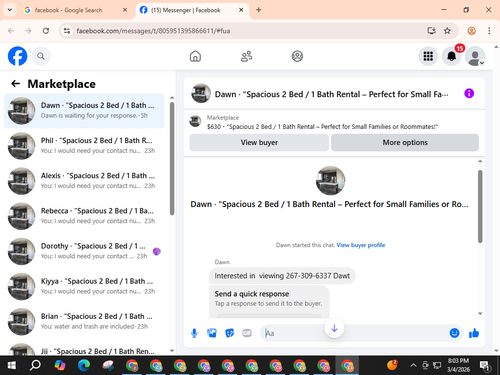Open the grid Menu icon

pyautogui.click(x=428, y=56)
